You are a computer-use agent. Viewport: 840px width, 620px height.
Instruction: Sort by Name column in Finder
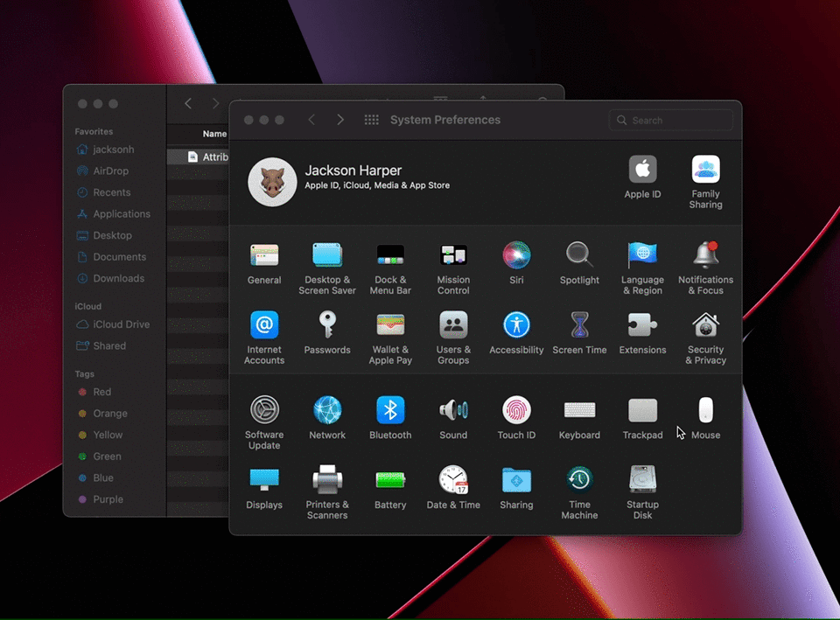click(214, 134)
